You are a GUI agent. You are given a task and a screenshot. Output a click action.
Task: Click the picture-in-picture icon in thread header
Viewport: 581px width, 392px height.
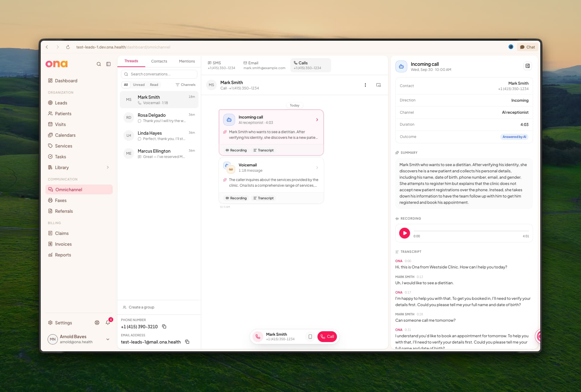coord(379,85)
